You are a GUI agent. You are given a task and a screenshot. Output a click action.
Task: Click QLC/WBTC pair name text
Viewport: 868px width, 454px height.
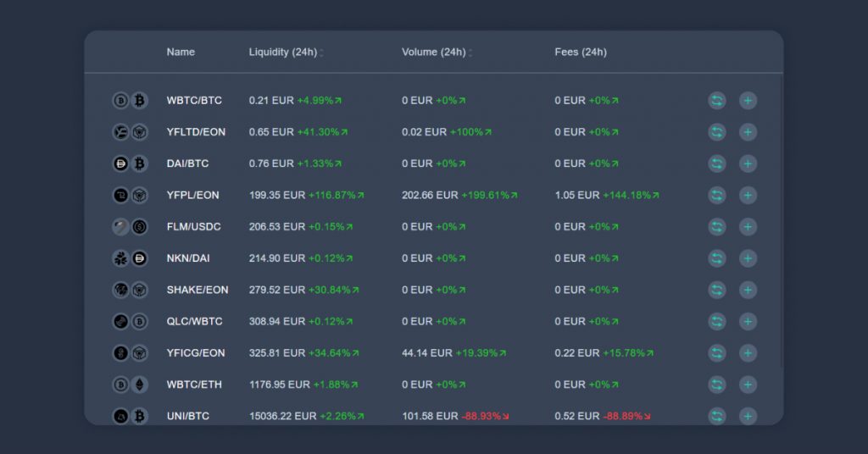pyautogui.click(x=194, y=321)
